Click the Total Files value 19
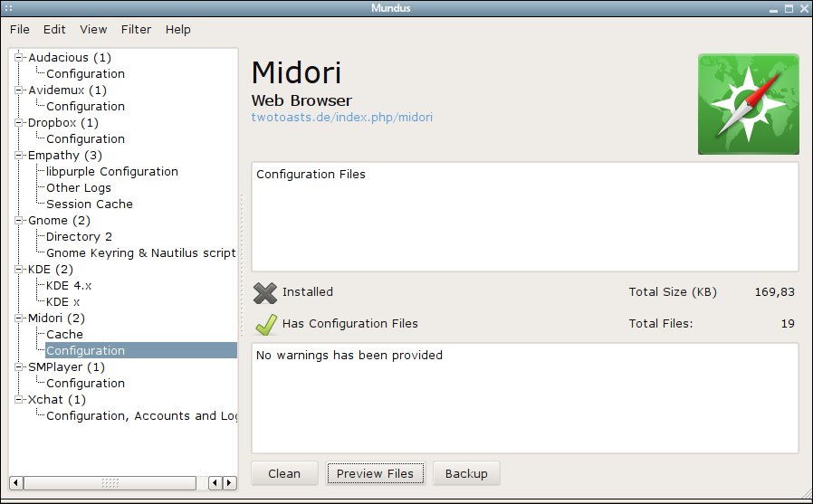Viewport: 813px width, 504px height. click(788, 324)
